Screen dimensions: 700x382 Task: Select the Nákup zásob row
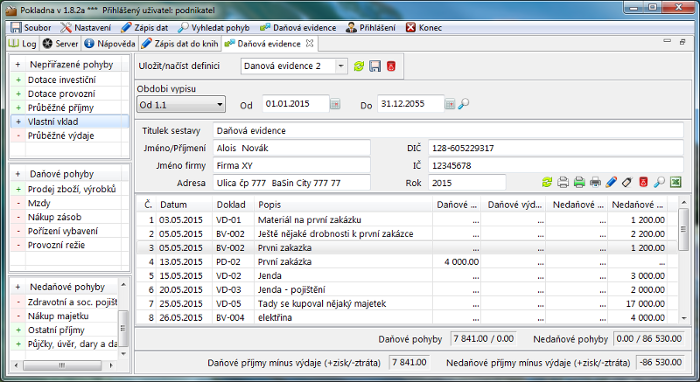click(x=70, y=217)
